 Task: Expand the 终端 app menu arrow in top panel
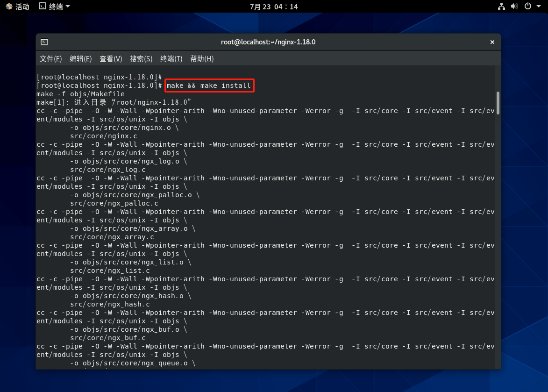click(68, 7)
